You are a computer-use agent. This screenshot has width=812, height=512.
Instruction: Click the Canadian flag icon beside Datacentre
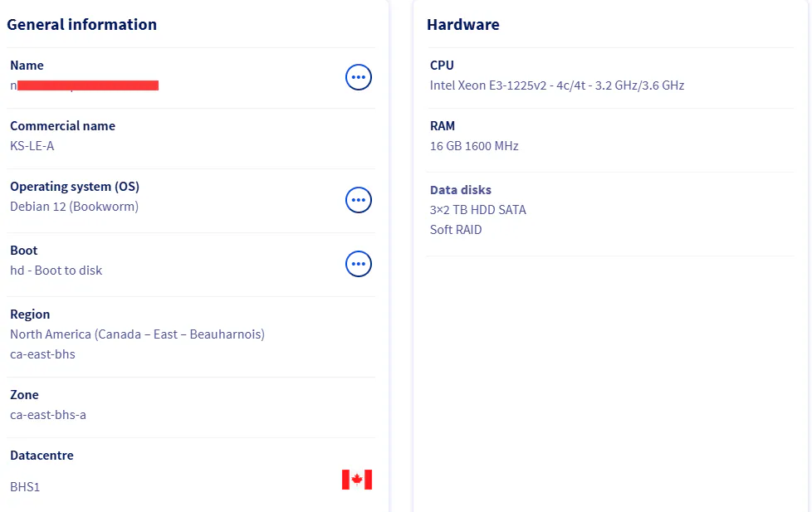(356, 479)
